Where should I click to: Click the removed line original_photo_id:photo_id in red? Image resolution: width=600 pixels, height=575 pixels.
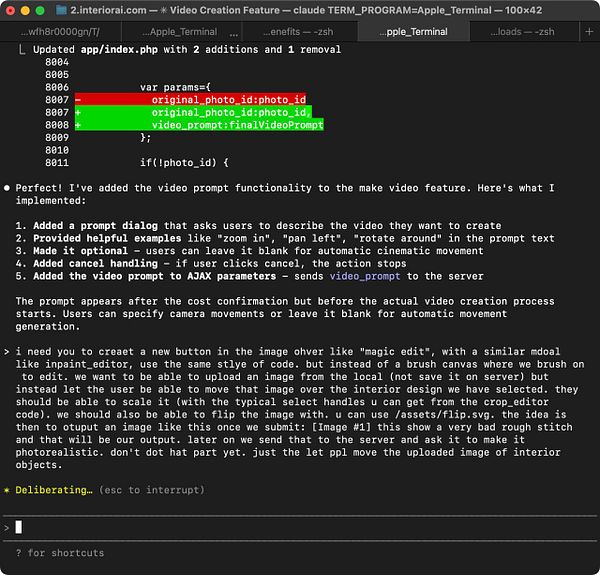pyautogui.click(x=191, y=100)
